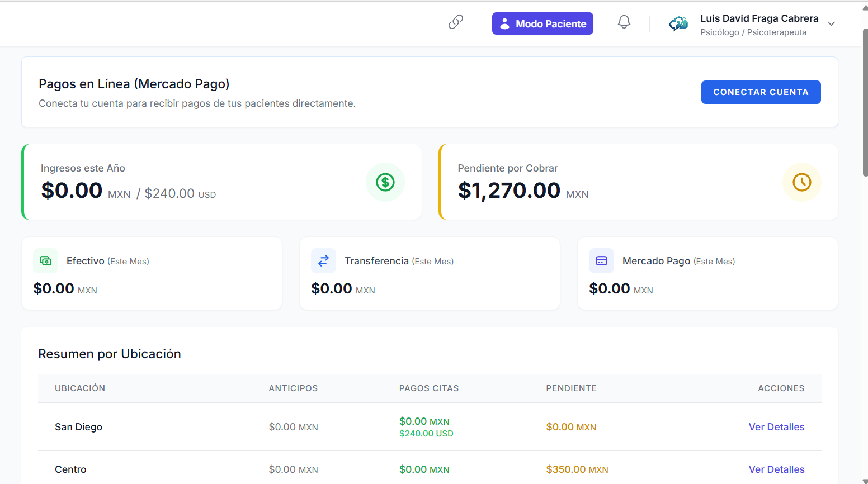The width and height of the screenshot is (868, 484).
Task: Click the profile avatar logo icon
Action: point(678,23)
